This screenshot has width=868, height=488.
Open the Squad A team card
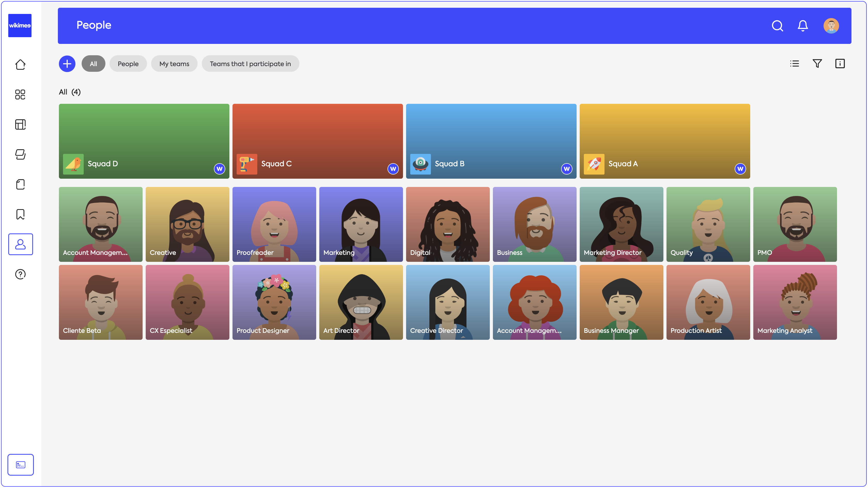(664, 141)
